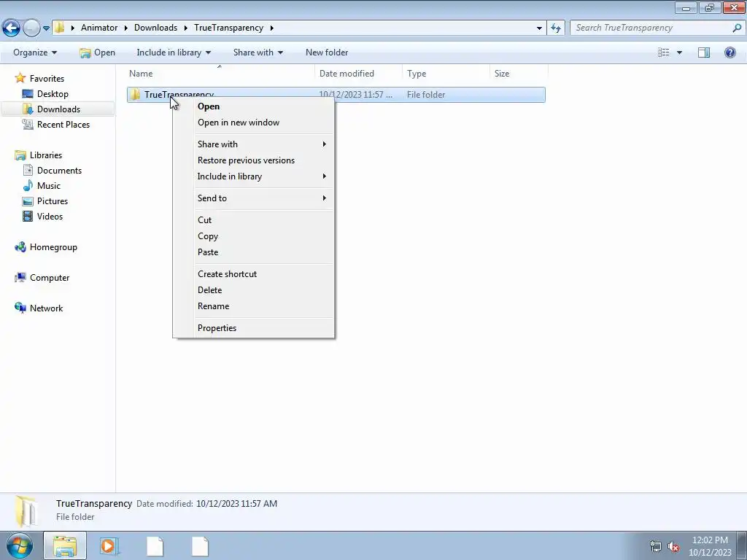Select Desktop in the navigation pane

click(53, 94)
